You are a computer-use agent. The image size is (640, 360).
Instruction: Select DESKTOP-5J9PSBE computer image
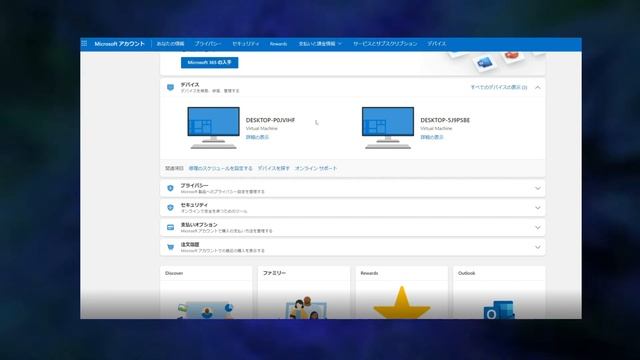click(388, 128)
